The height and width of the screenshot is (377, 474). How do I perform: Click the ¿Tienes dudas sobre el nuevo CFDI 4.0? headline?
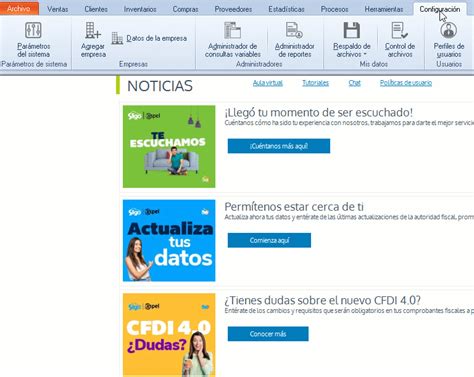pyautogui.click(x=322, y=300)
